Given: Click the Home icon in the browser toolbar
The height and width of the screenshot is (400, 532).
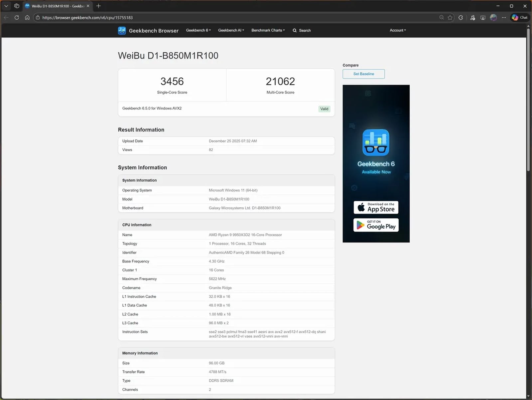Looking at the screenshot, I should (x=27, y=17).
